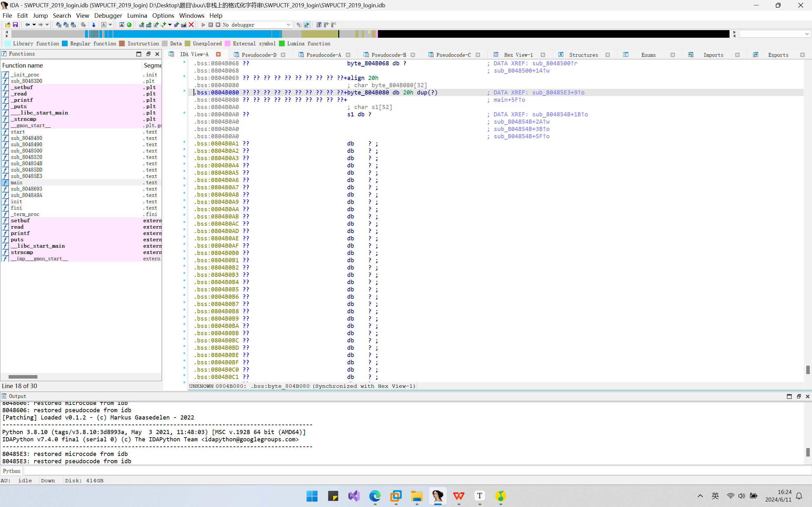Click the sub_80485E3+9 DATA XREF link
Screen dimensions: 812x507
[x=558, y=93]
